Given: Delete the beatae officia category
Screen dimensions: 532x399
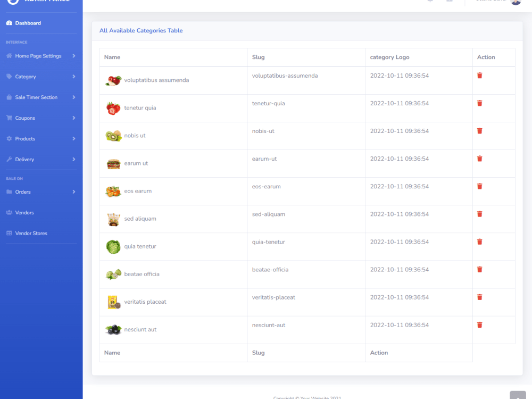Looking at the screenshot, I should tap(479, 269).
